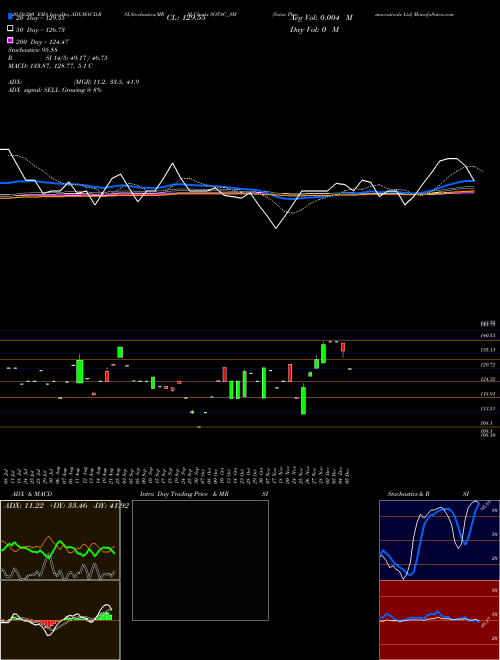Click the blue 20 Day EMA legend swatch

tap(10, 16)
